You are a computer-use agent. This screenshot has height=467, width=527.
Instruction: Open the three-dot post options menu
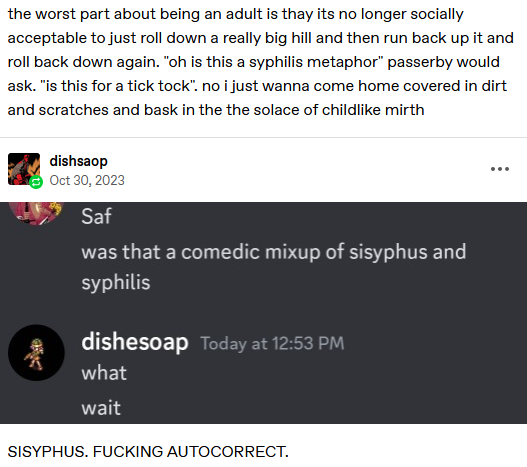499,169
